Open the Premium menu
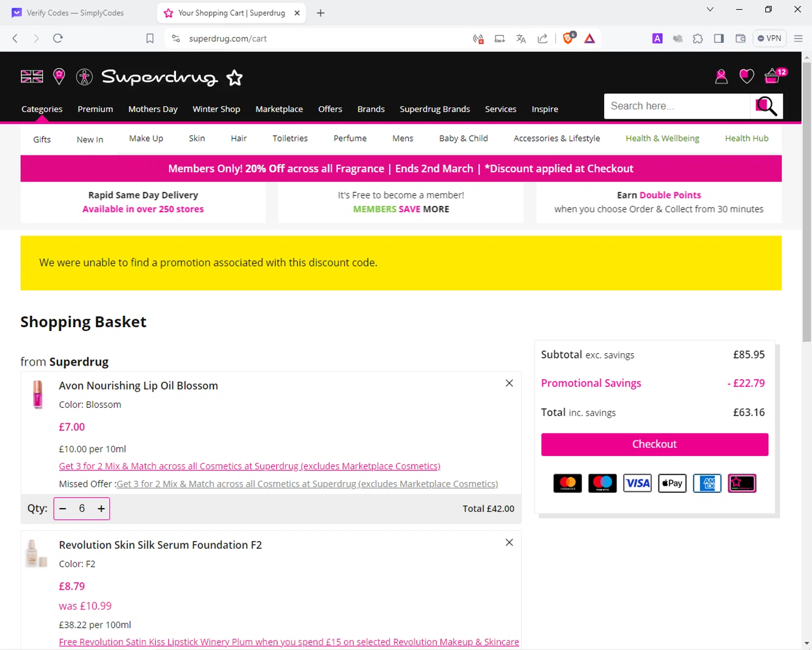Screen dimensions: 812x650 coord(95,109)
